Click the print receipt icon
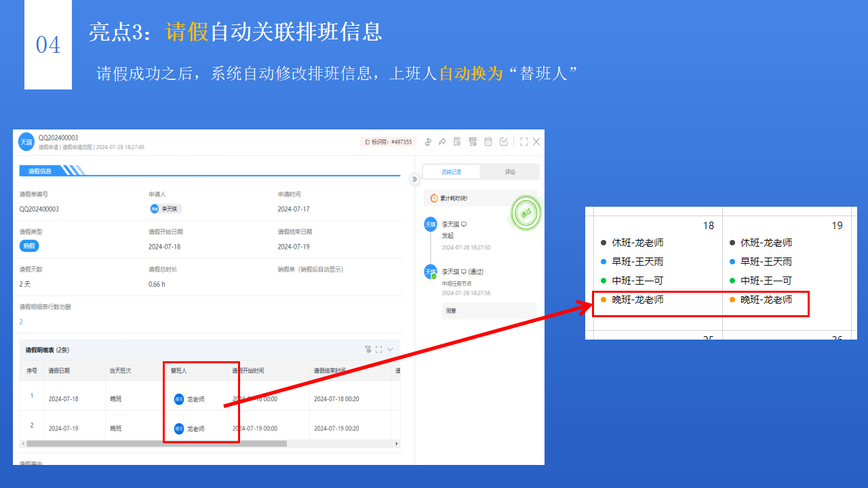This screenshot has height=488, width=868. pyautogui.click(x=473, y=142)
